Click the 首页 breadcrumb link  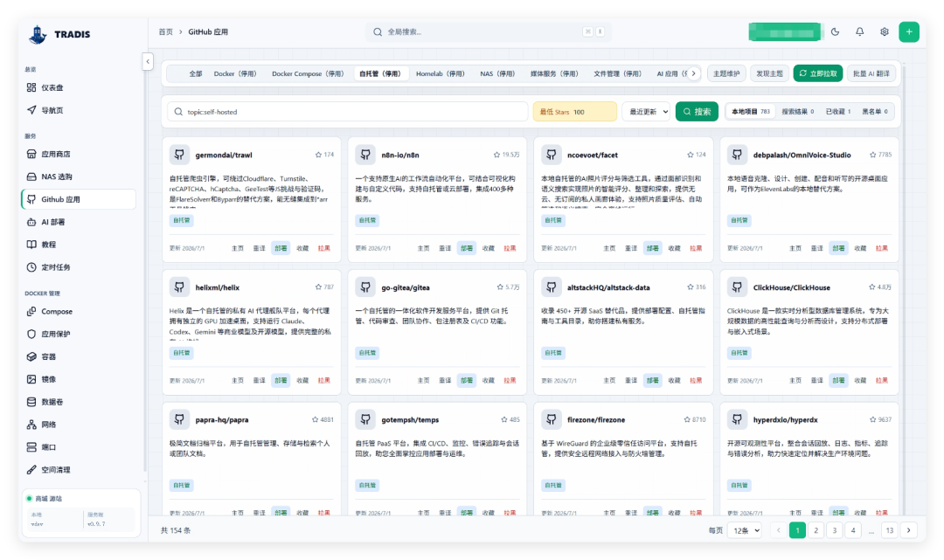coord(165,31)
